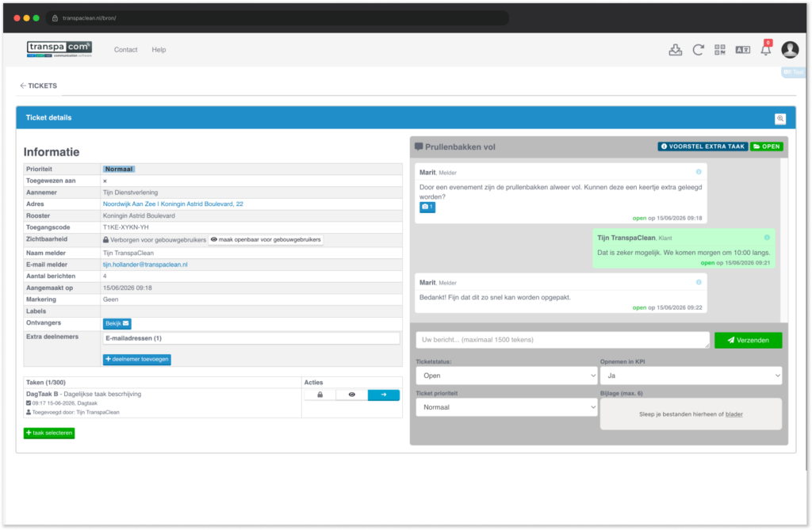Click the 'blader' file browse link
The height and width of the screenshot is (530, 812).
733,414
